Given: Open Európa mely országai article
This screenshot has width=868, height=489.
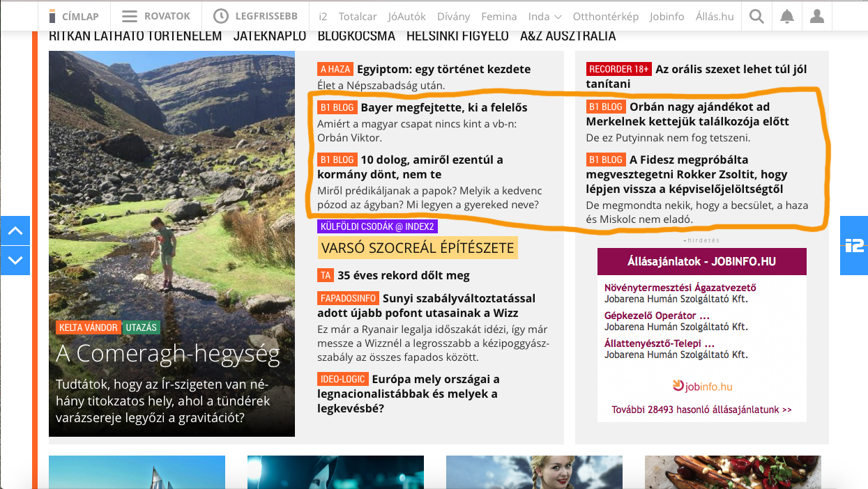Looking at the screenshot, I should tap(409, 394).
